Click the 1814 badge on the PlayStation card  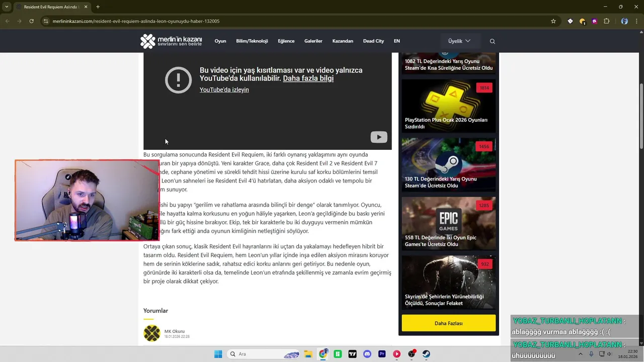tap(484, 88)
